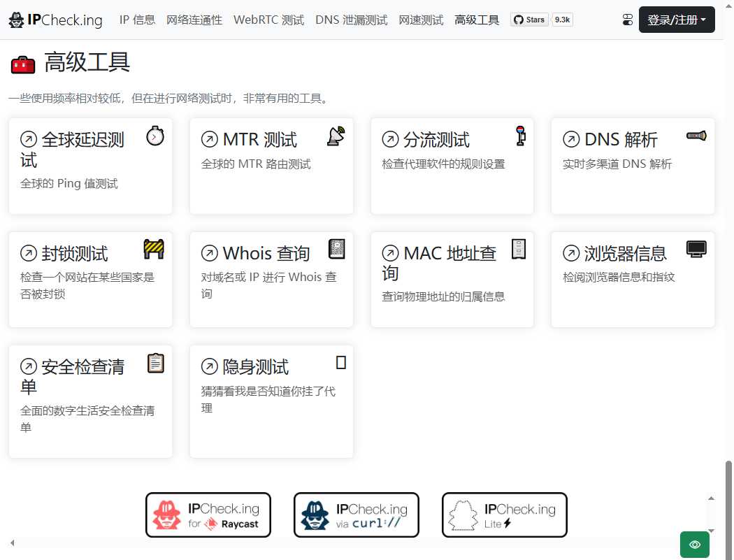Image resolution: width=734 pixels, height=560 pixels.
Task: Toggle the theme switch beside the login button
Action: [x=627, y=20]
